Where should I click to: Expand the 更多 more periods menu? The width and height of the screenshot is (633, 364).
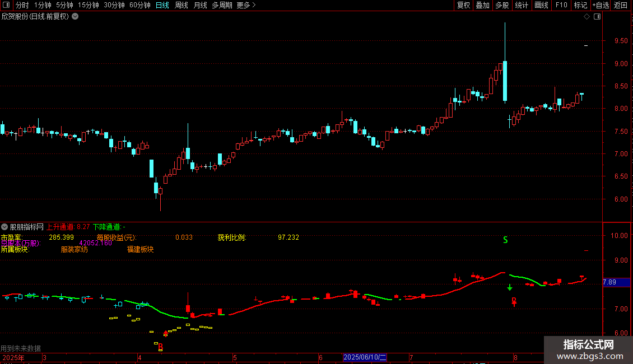click(x=246, y=5)
